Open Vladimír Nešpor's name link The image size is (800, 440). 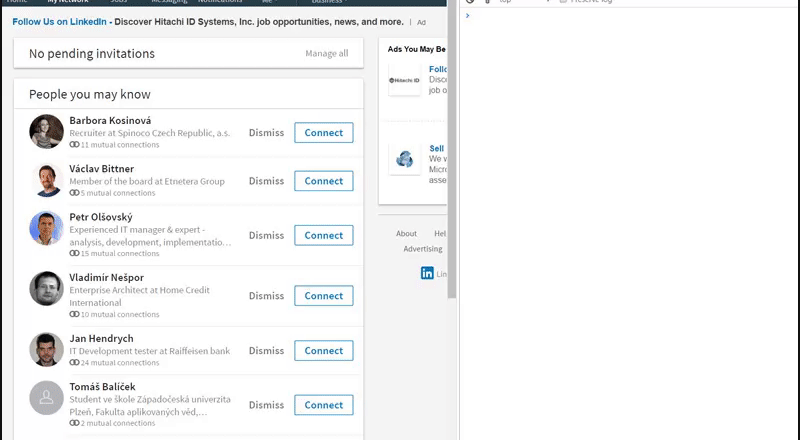[107, 277]
